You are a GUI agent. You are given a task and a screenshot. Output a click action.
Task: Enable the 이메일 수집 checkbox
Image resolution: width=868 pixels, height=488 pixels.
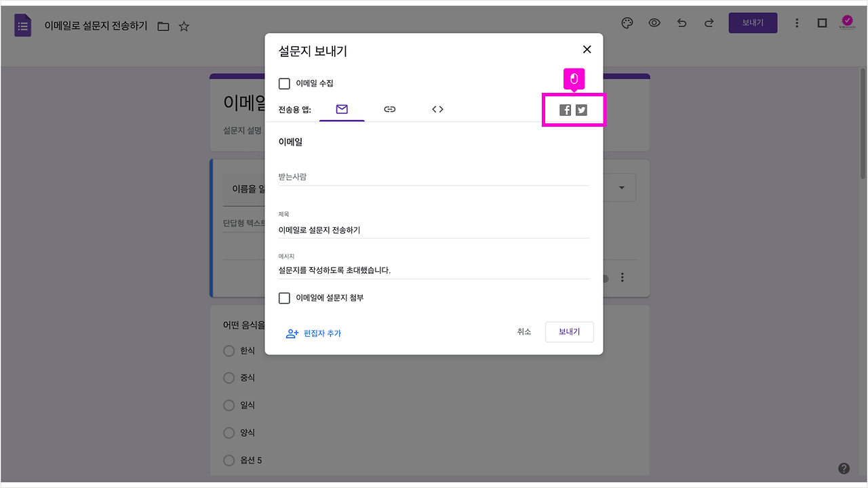(x=284, y=83)
